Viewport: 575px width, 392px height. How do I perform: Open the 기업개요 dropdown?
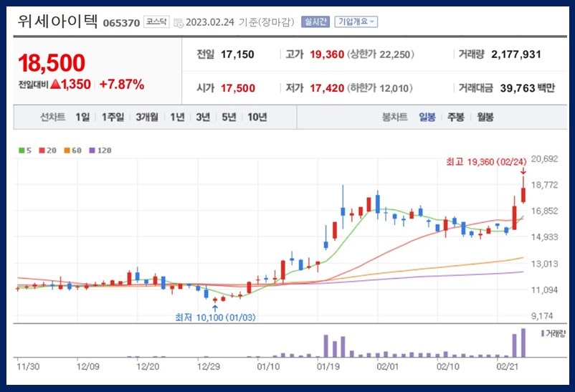[x=356, y=21]
